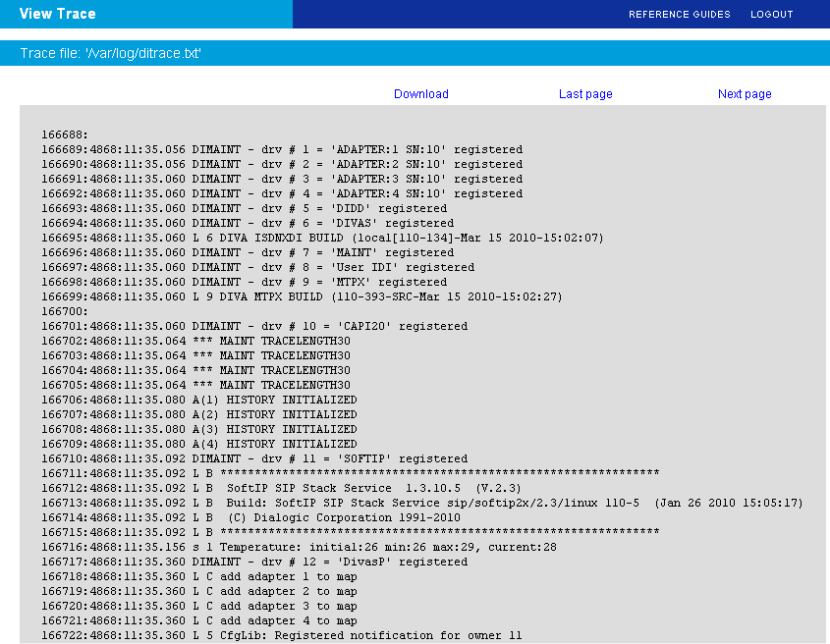Click the CfgLib Registered notification line
This screenshot has height=644, width=830.
(x=281, y=635)
